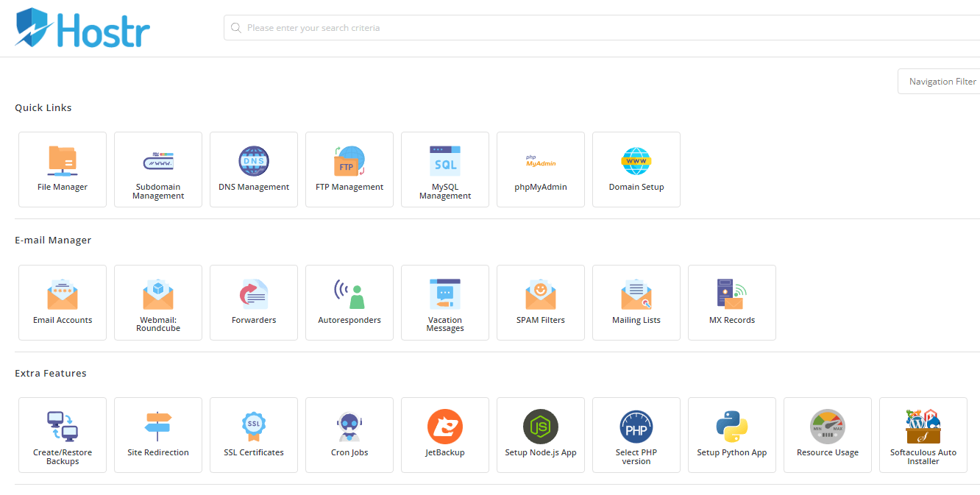Open SSL Certificates
Viewport: 980px width, 495px height.
(x=254, y=435)
